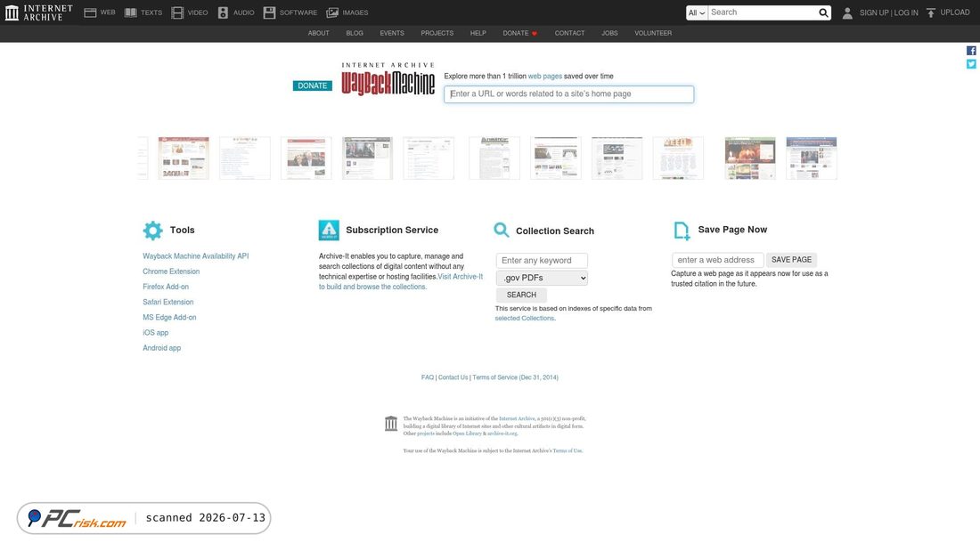Open the Contact menu item
980x551 pixels.
(x=569, y=33)
